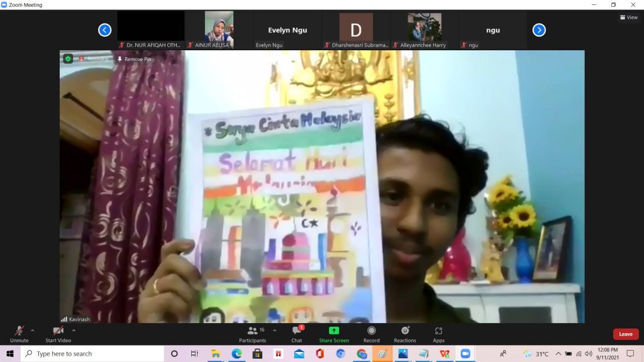Viewport: 644px width, 362px height.
Task: Unmute the microphone
Action: pyautogui.click(x=19, y=334)
